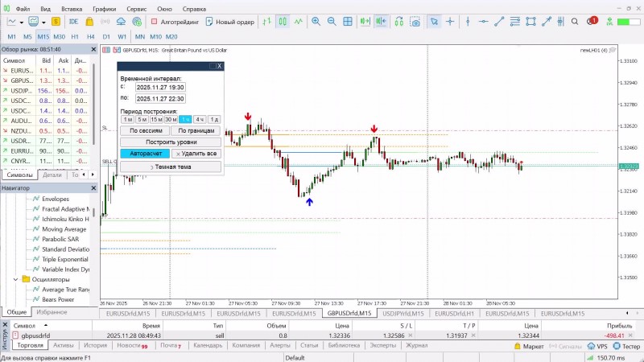This screenshot has height=362, width=644.
Task: Click the По границам button
Action: [x=196, y=130]
